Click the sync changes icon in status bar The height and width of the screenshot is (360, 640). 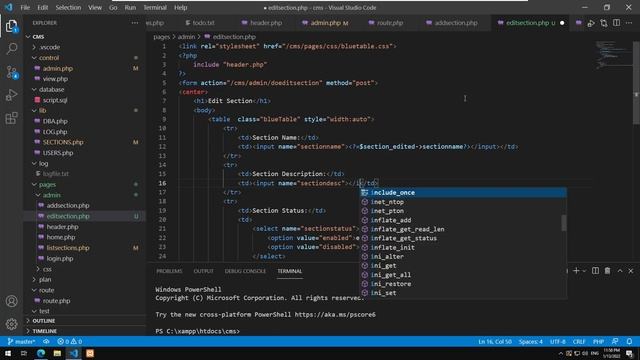[x=46, y=341]
